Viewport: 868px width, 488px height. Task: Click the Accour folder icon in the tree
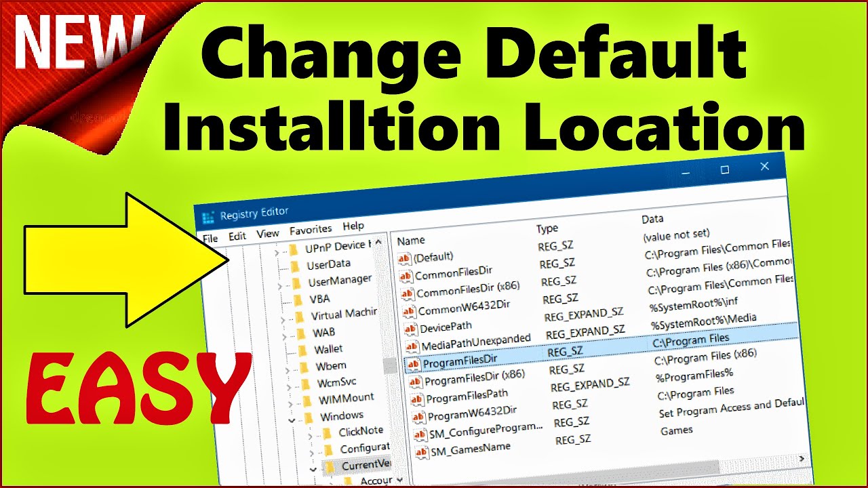(x=348, y=481)
